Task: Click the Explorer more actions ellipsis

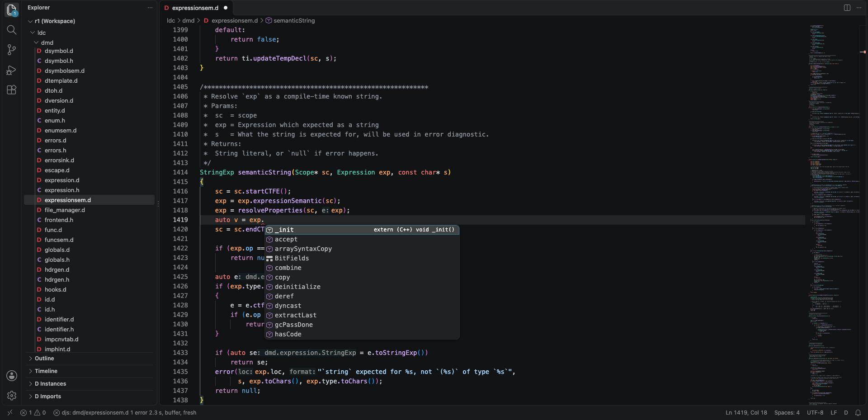Action: (150, 8)
